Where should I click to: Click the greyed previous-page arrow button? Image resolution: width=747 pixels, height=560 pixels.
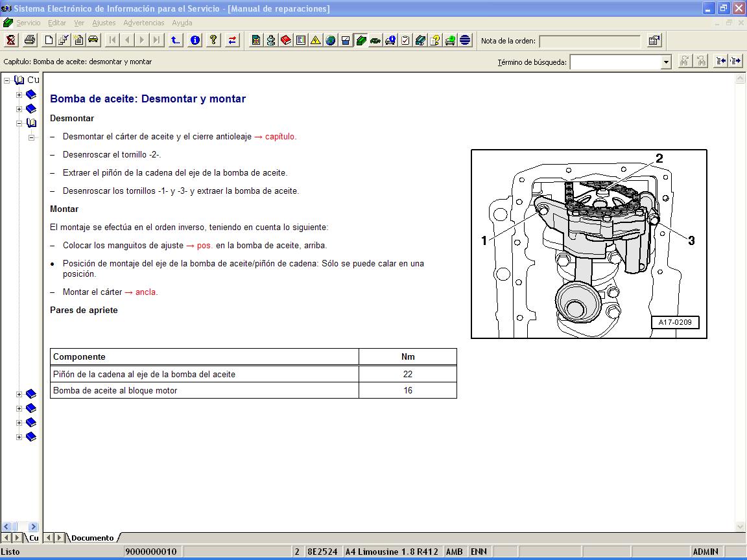(x=127, y=40)
